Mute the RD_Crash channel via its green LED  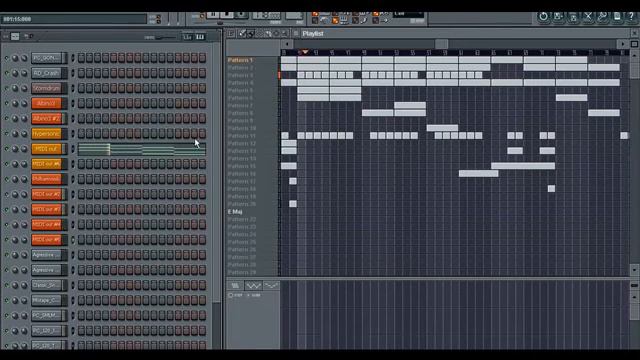[x=6, y=73]
